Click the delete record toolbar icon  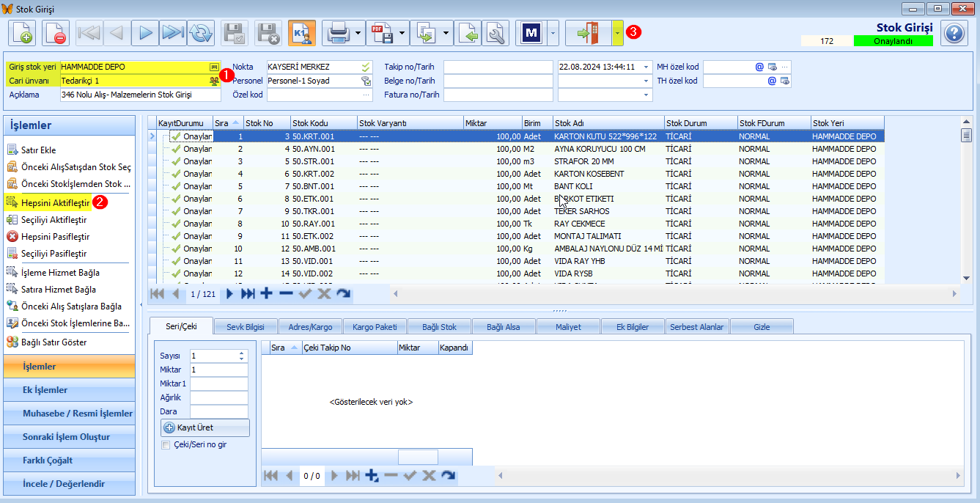click(56, 33)
